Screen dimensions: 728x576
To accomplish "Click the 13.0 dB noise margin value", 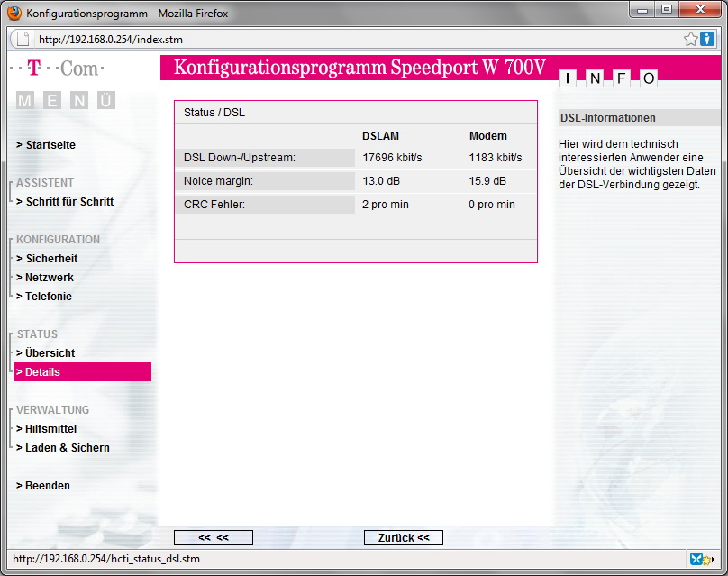I will click(x=381, y=181).
